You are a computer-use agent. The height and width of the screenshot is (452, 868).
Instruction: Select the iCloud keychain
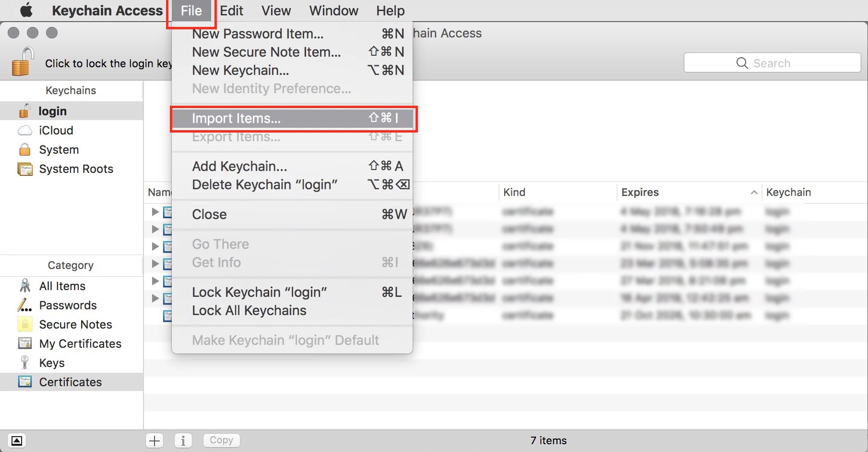[71, 130]
